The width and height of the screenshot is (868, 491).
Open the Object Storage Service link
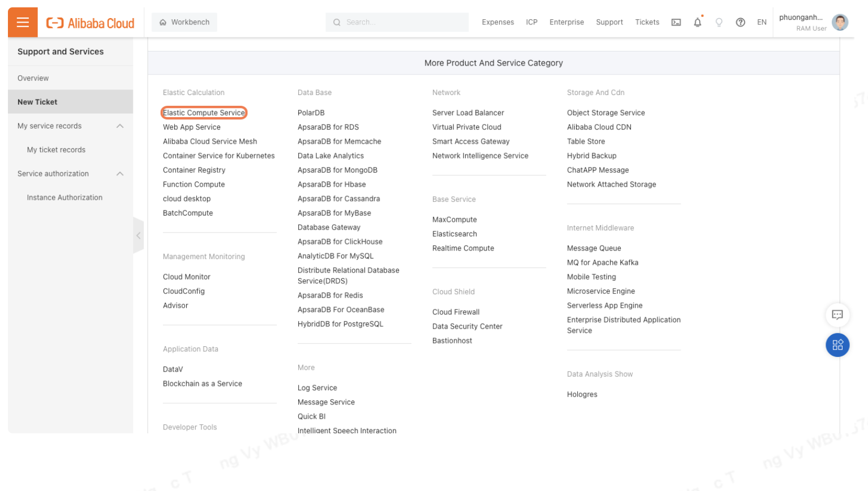605,113
